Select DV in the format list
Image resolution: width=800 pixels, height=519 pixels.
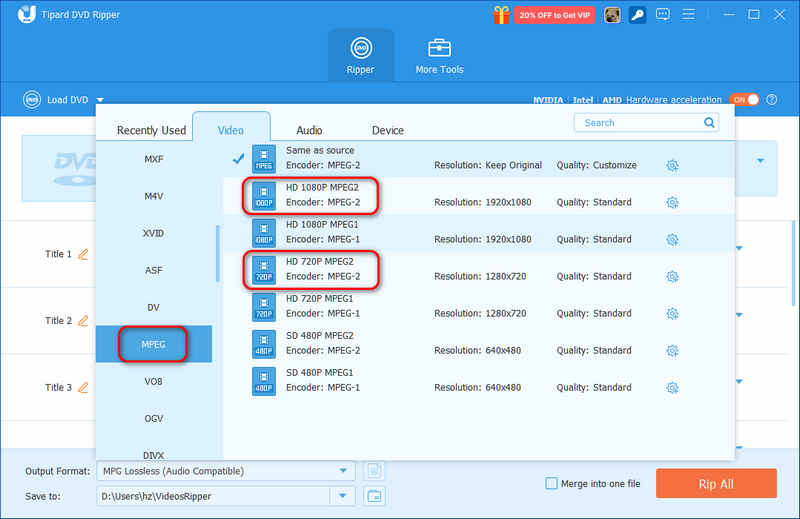pos(154,307)
